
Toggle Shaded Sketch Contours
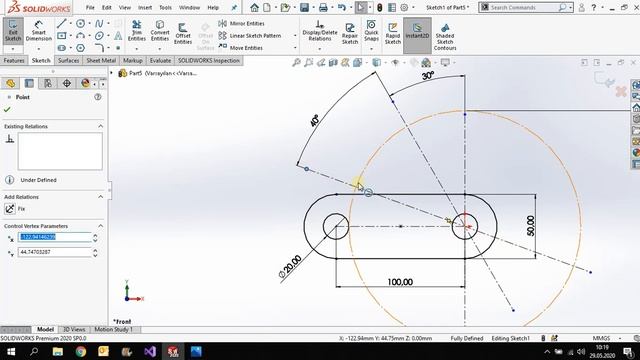pos(445,37)
